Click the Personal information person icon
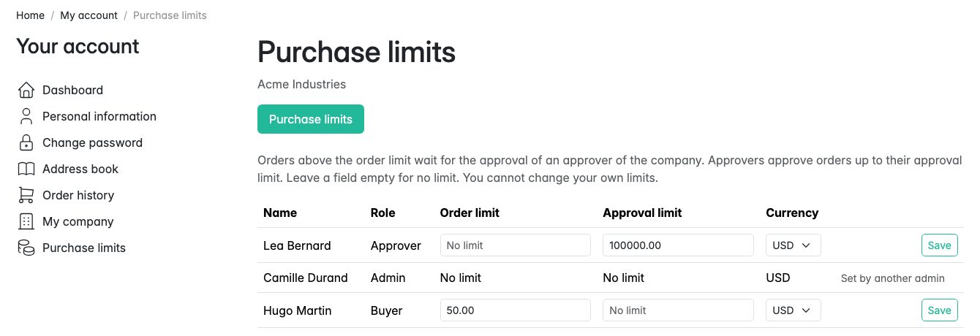Screen dimensions: 980x336 26,116
